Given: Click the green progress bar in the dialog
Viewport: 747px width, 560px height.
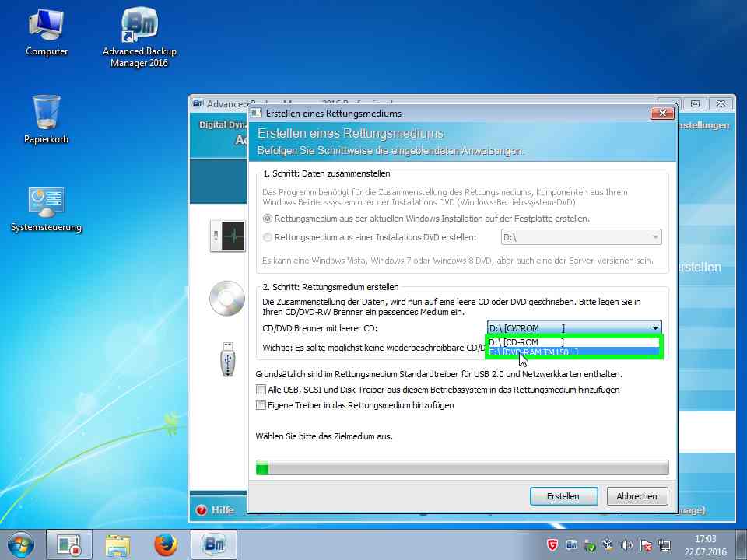Looking at the screenshot, I should pos(462,467).
